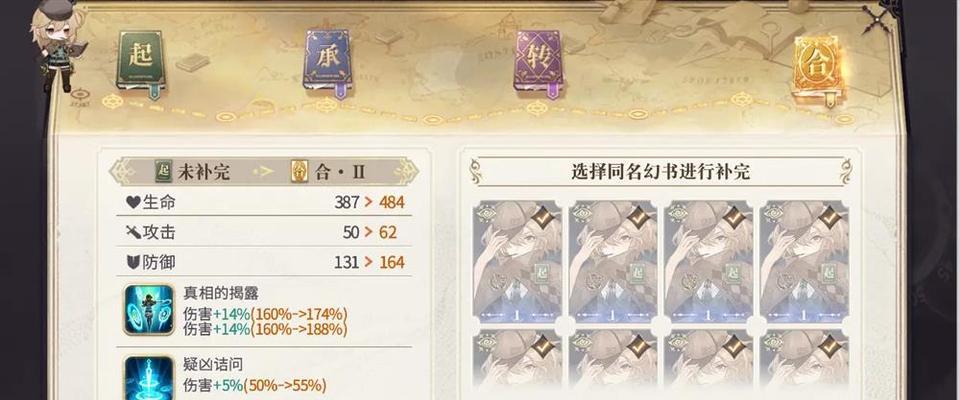The width and height of the screenshot is (960, 400).
Task: Select the purple 转 book icon
Action: pos(538,62)
